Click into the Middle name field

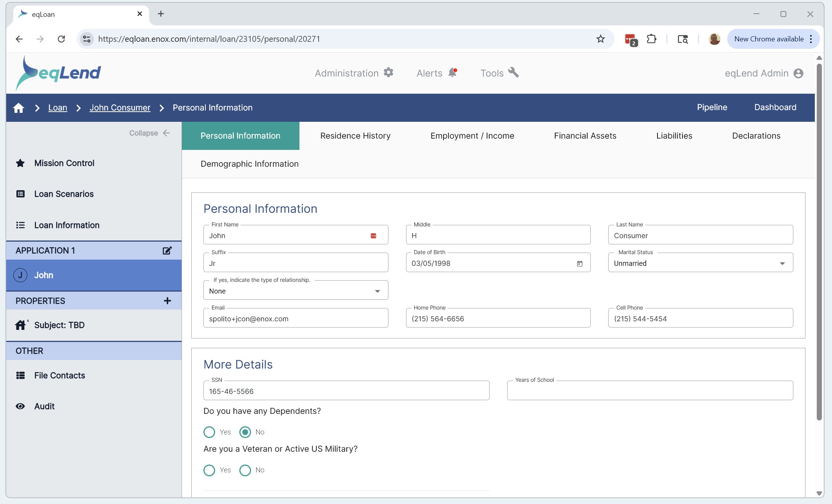coord(498,235)
